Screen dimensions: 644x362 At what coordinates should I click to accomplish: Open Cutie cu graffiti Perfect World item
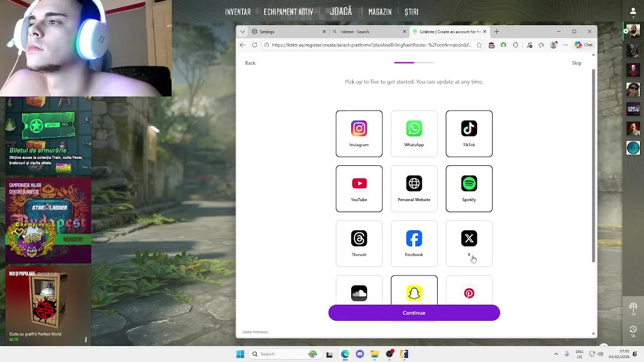(48, 306)
